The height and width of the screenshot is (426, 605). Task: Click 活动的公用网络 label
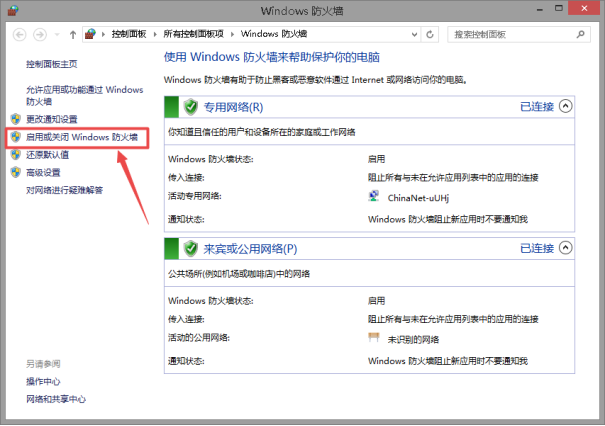click(199, 338)
